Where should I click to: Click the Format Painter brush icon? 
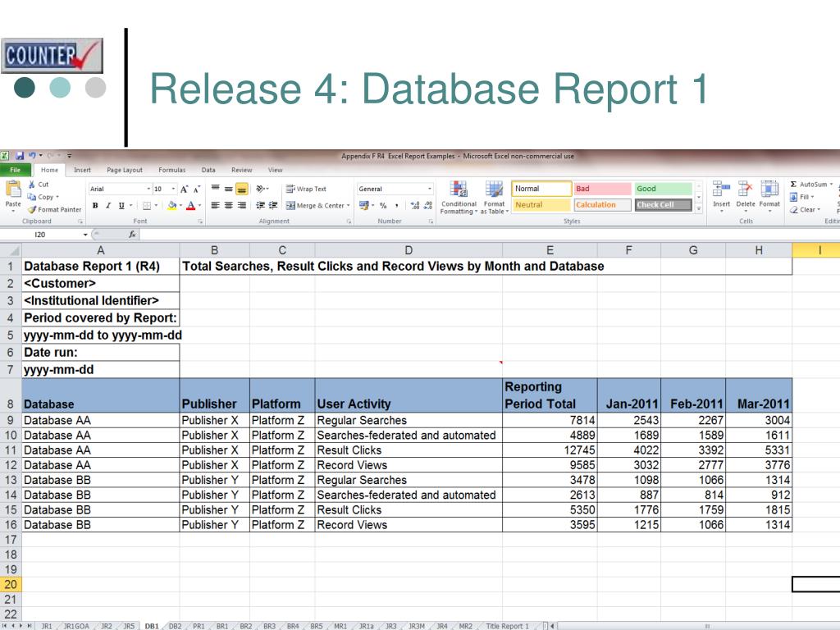point(32,209)
